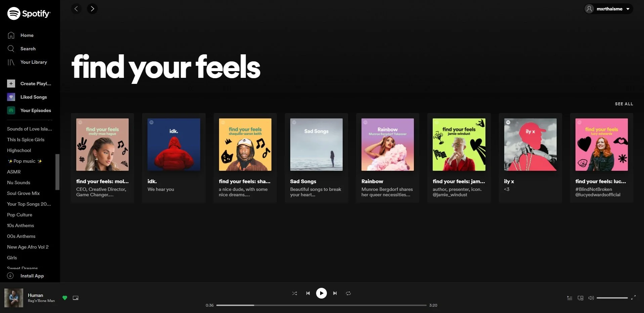Open the ASMR playlist
The width and height of the screenshot is (644, 313).
tap(14, 172)
